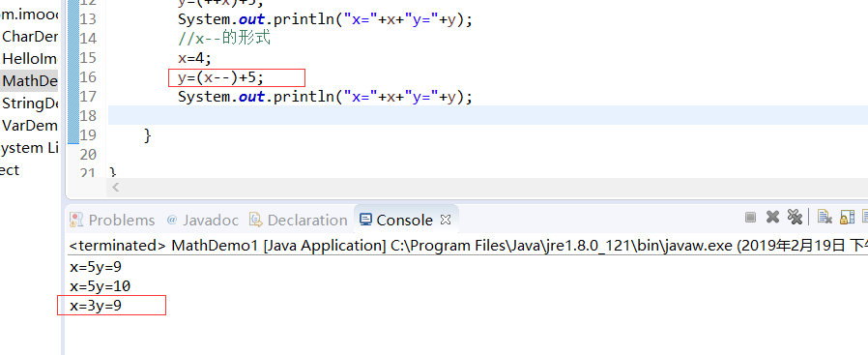This screenshot has height=355, width=868.
Task: Open the Javadoc tab
Action: (211, 220)
